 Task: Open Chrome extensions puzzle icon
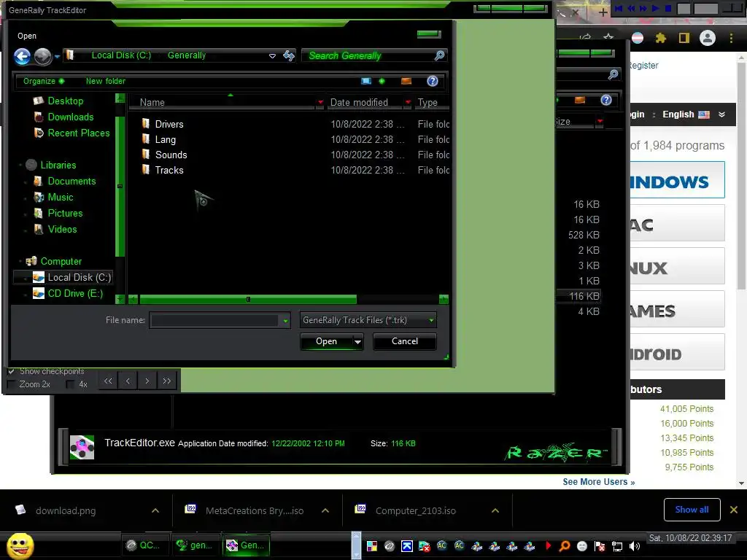click(x=661, y=38)
